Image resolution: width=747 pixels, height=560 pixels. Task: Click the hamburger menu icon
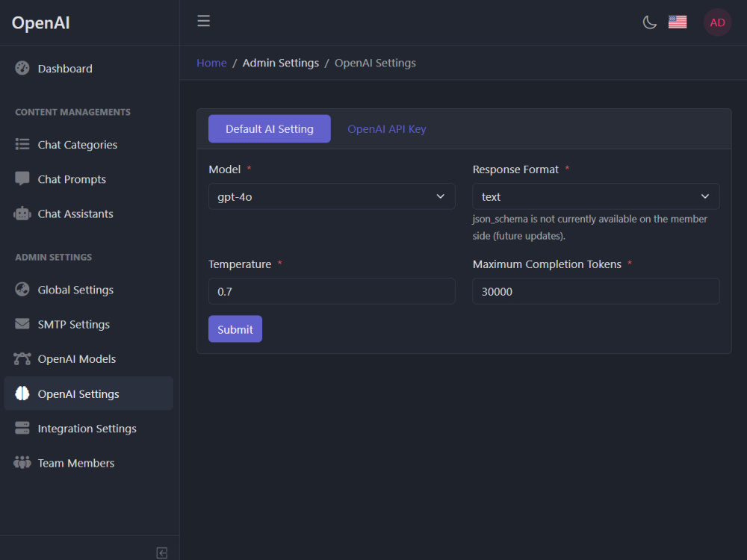pos(203,21)
